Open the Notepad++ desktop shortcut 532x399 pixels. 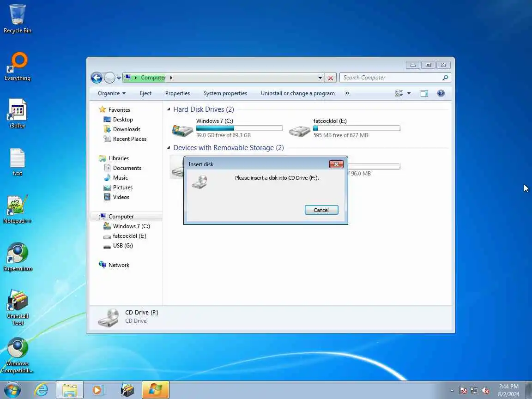pos(17,209)
